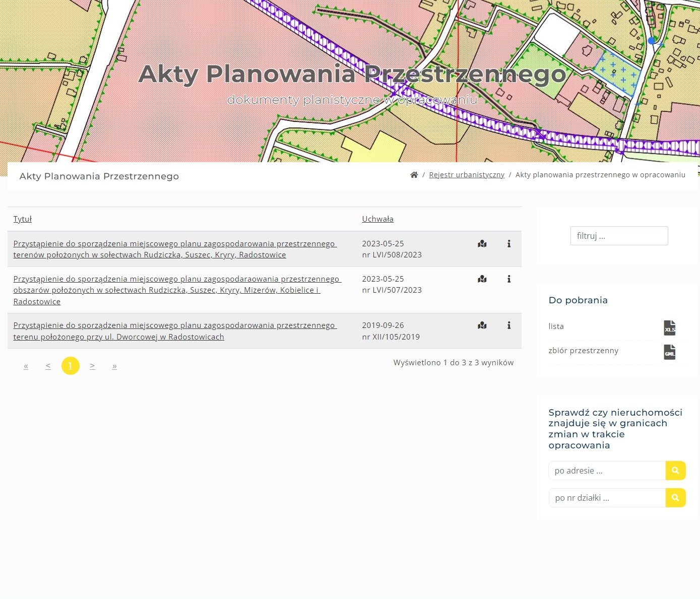The image size is (700, 599).
Task: Go to next page in pagination
Action: (92, 366)
